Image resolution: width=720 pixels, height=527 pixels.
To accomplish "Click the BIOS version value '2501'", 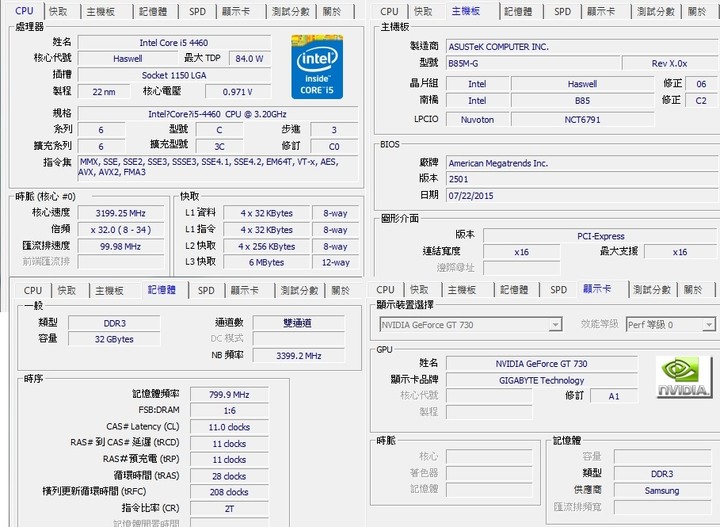I will 582,179.
